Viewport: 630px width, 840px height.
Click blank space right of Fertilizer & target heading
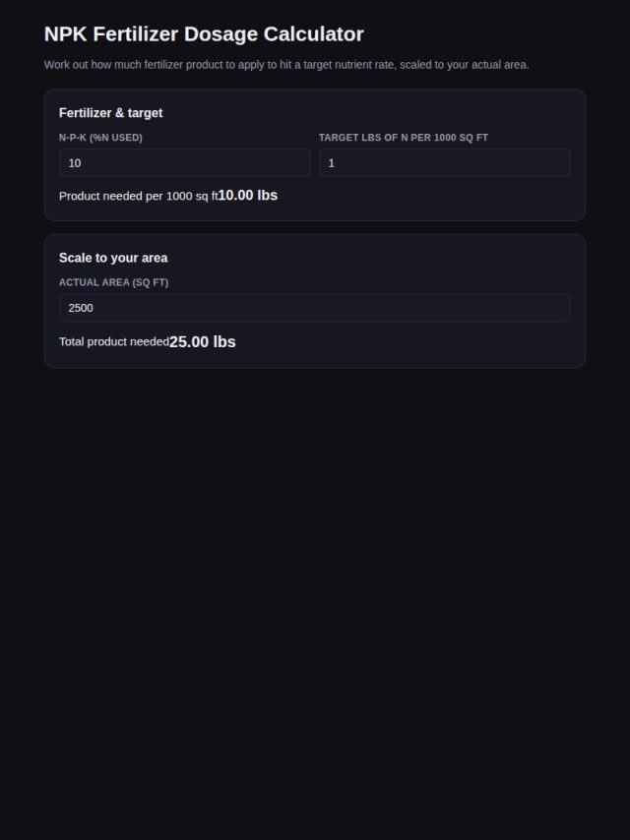coord(366,113)
